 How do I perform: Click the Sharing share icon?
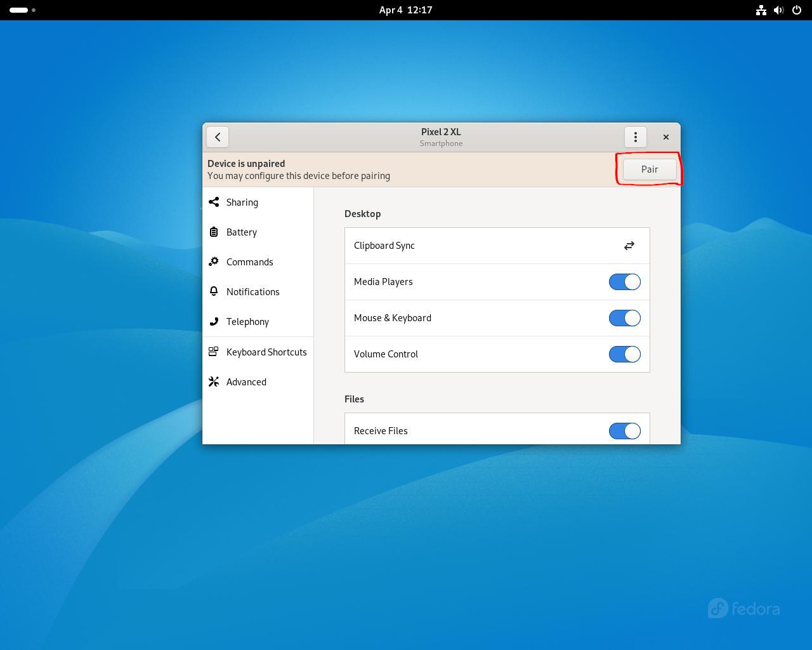[x=214, y=202]
